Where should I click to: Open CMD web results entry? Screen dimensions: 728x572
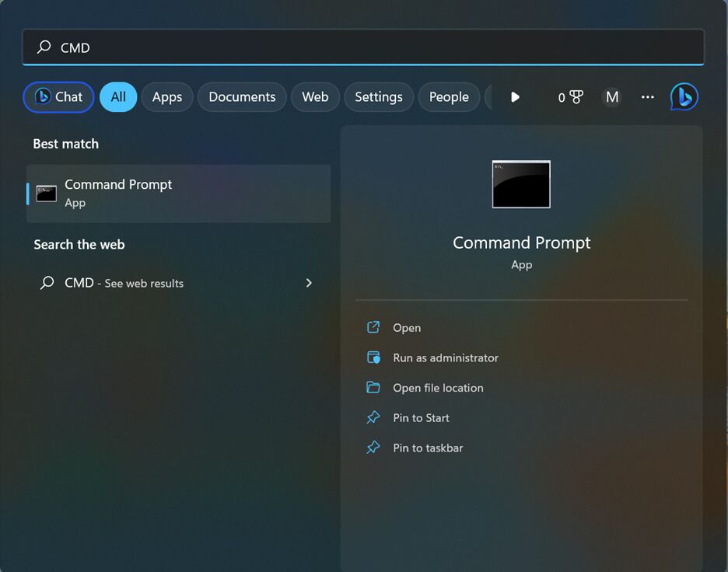pyautogui.click(x=179, y=283)
